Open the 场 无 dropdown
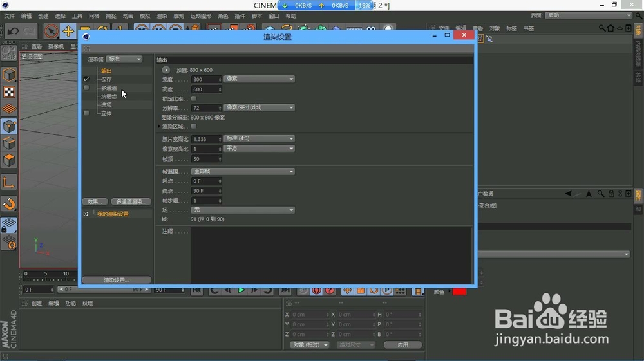 pyautogui.click(x=243, y=210)
